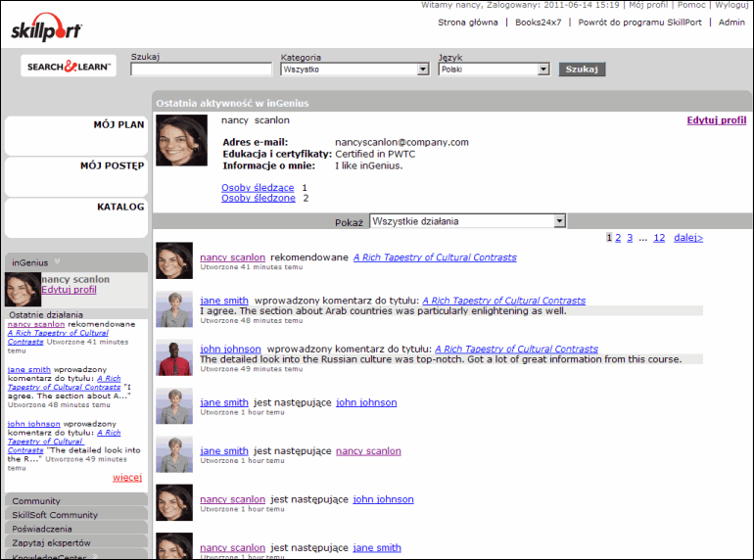This screenshot has width=754, height=560.
Task: Open Books24x7 in the top menu
Action: 538,22
